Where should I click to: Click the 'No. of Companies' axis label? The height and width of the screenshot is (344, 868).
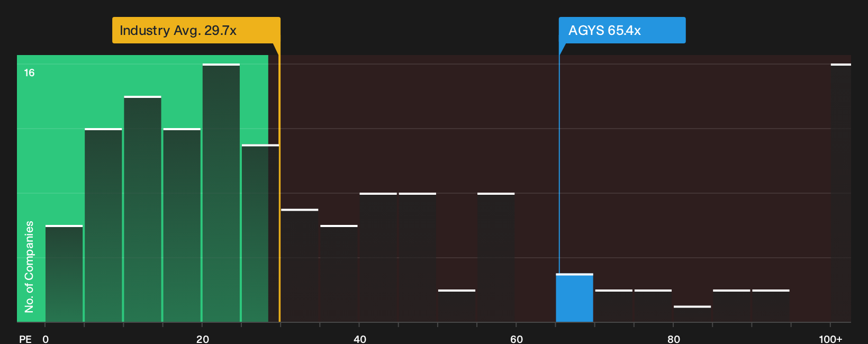coord(29,267)
